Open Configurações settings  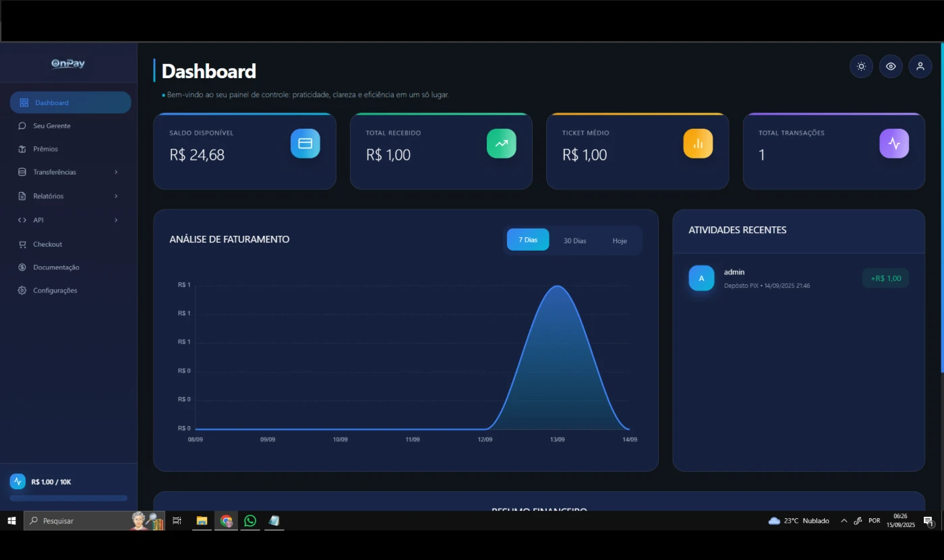(x=55, y=290)
